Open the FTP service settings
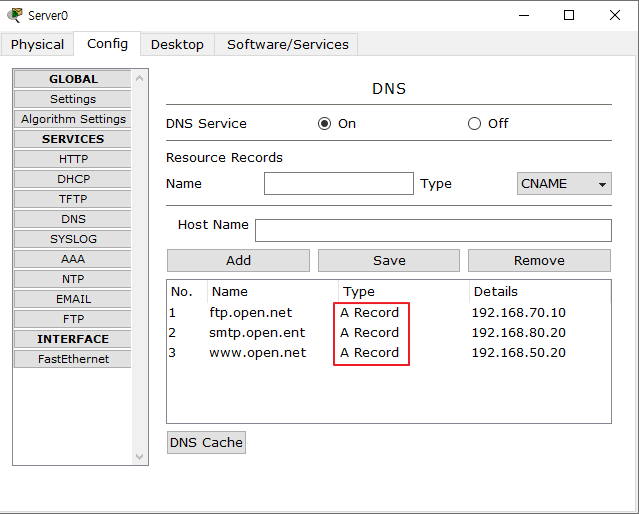 point(73,319)
